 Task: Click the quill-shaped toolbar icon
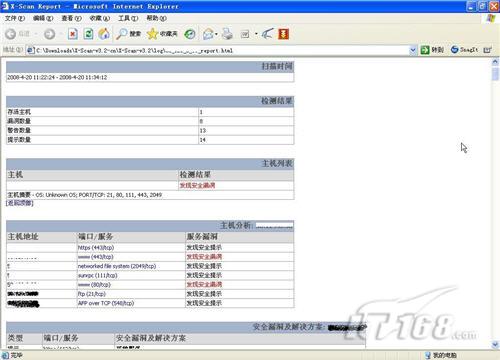pyautogui.click(x=267, y=34)
